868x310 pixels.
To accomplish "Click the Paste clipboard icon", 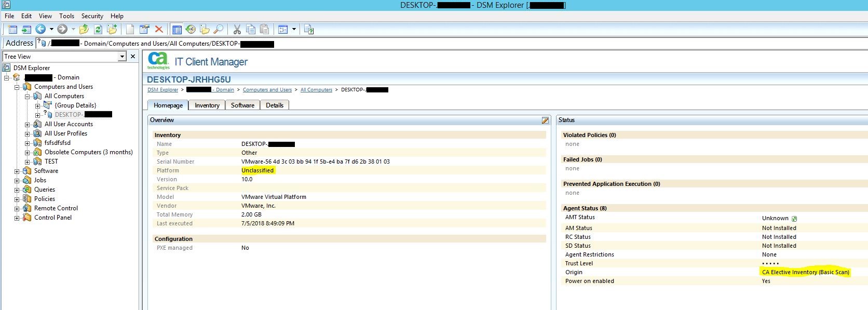I will tap(264, 30).
